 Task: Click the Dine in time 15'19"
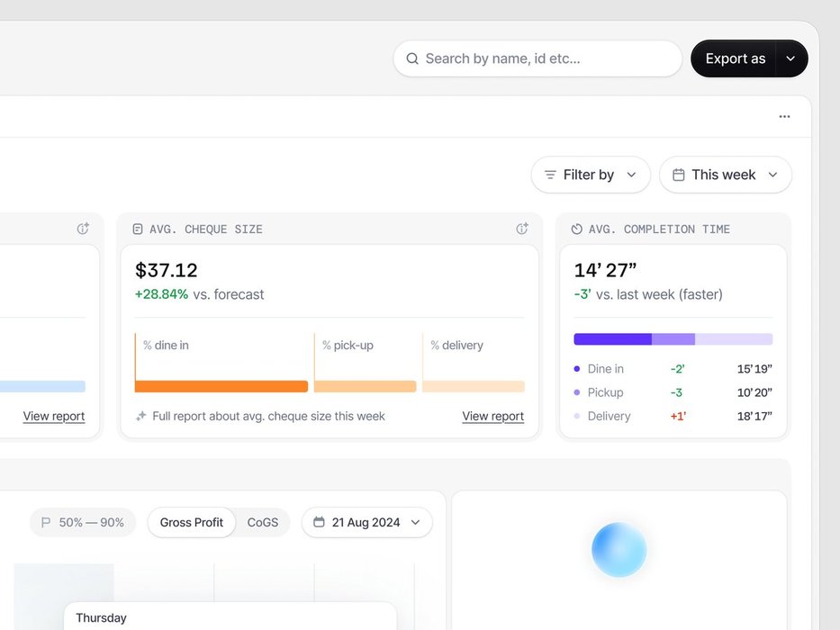click(754, 369)
